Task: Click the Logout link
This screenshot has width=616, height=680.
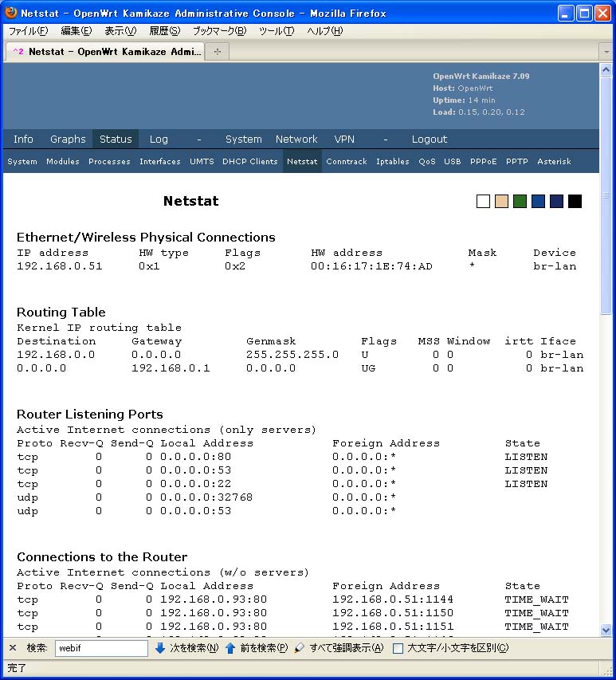Action: [x=430, y=139]
